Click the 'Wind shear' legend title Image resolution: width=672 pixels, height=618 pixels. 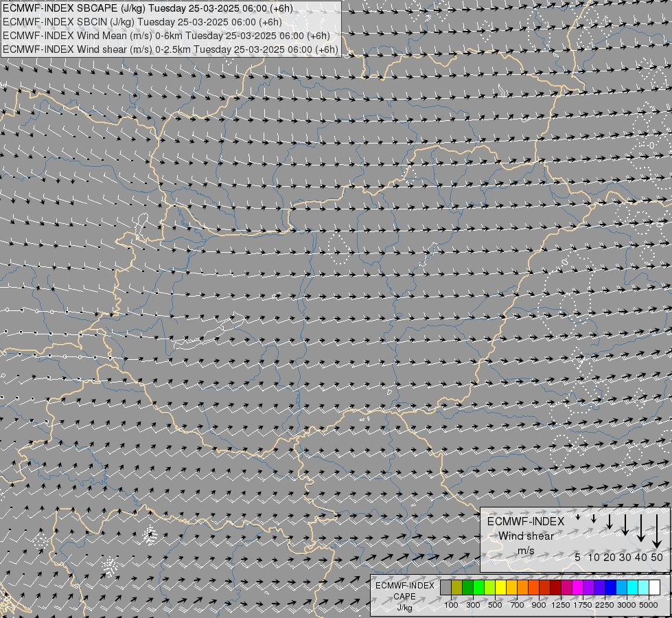(526, 536)
